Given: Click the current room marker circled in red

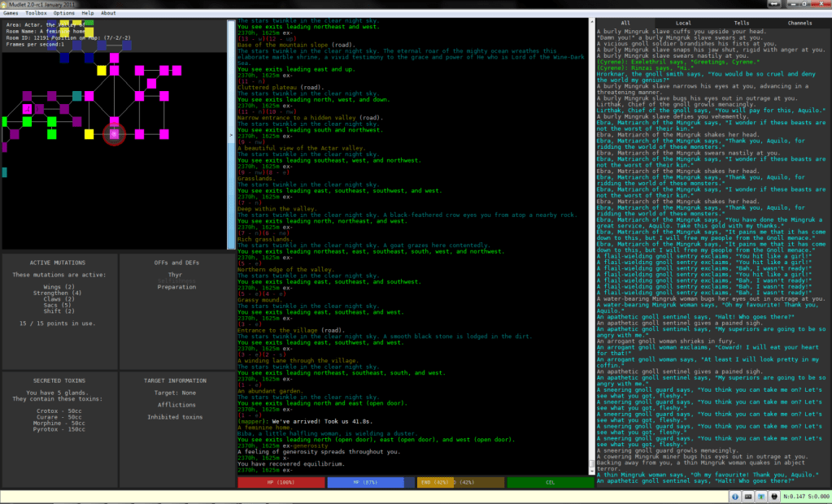Looking at the screenshot, I should tap(115, 133).
